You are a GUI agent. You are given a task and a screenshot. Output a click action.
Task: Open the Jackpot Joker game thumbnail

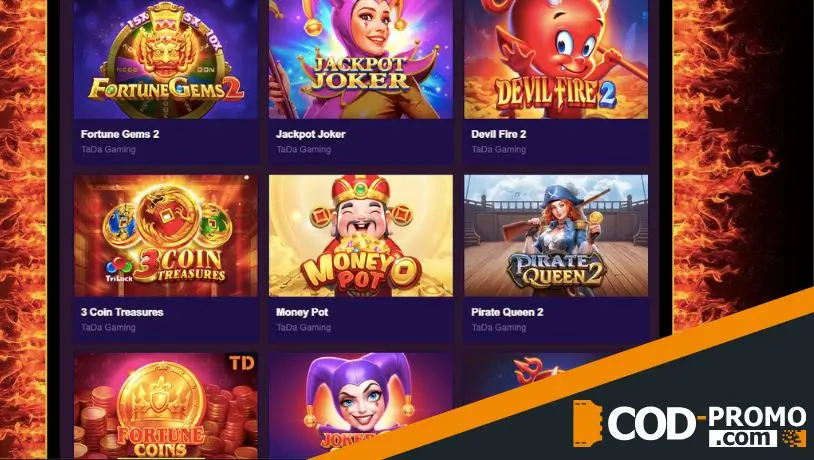[361, 59]
